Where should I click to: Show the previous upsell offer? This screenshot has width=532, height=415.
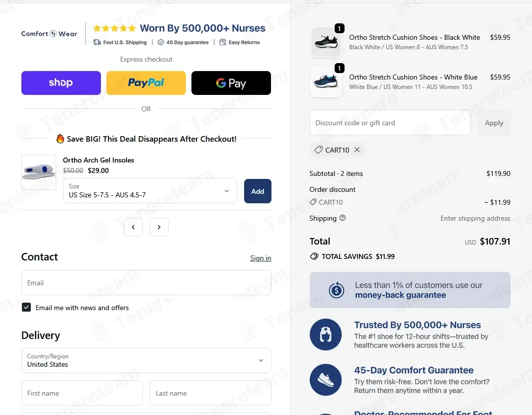pyautogui.click(x=133, y=227)
